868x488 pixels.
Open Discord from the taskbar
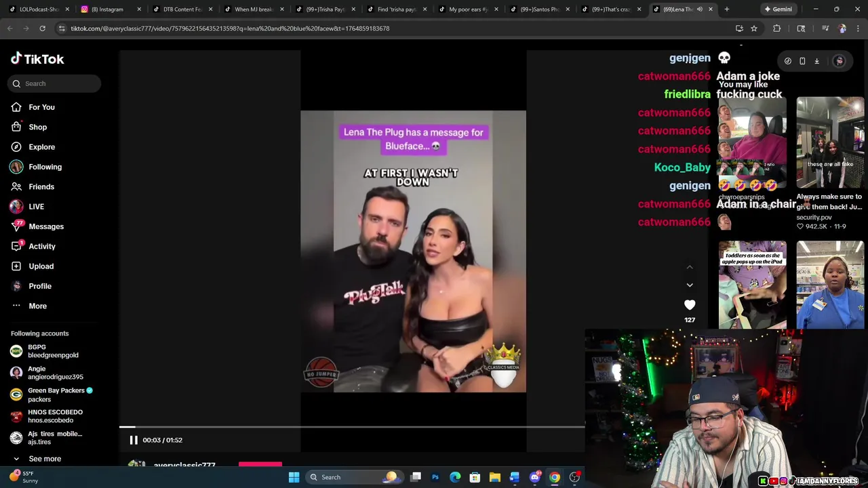535,477
